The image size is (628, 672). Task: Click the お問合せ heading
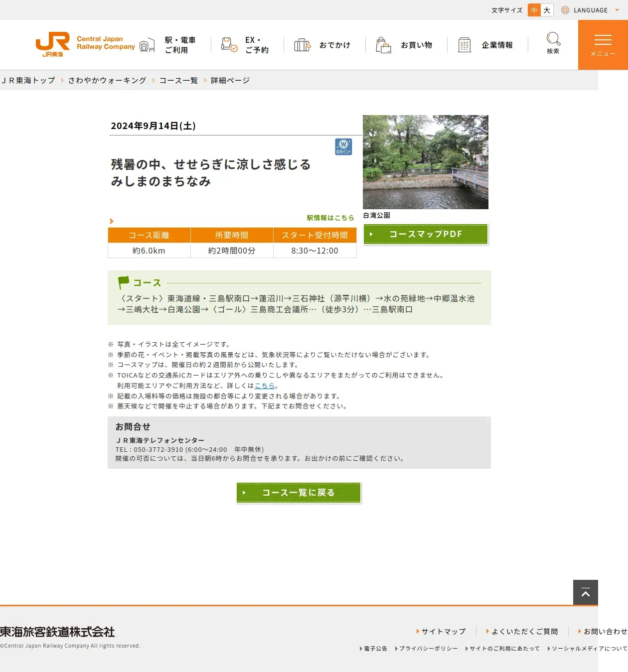[x=133, y=426]
